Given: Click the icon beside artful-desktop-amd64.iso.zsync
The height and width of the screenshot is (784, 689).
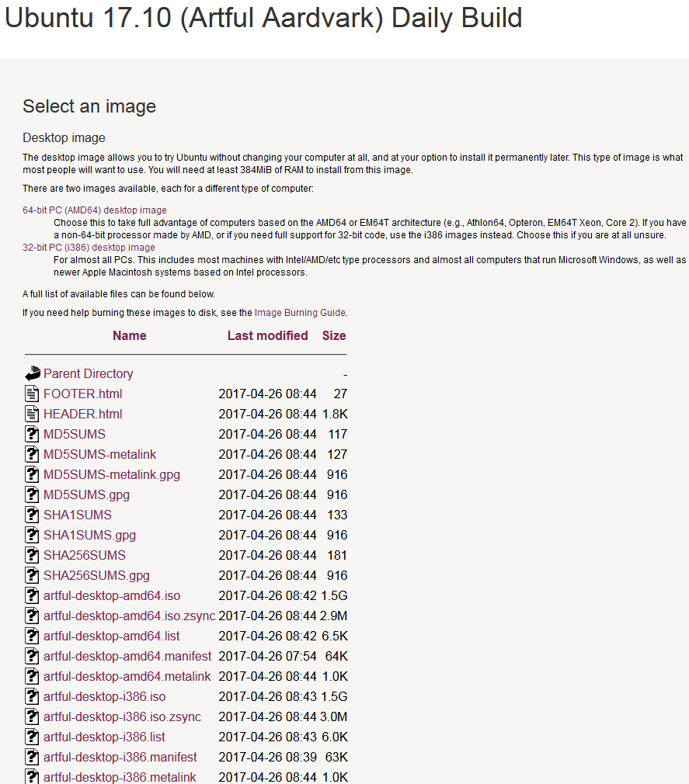Looking at the screenshot, I should click(32, 616).
